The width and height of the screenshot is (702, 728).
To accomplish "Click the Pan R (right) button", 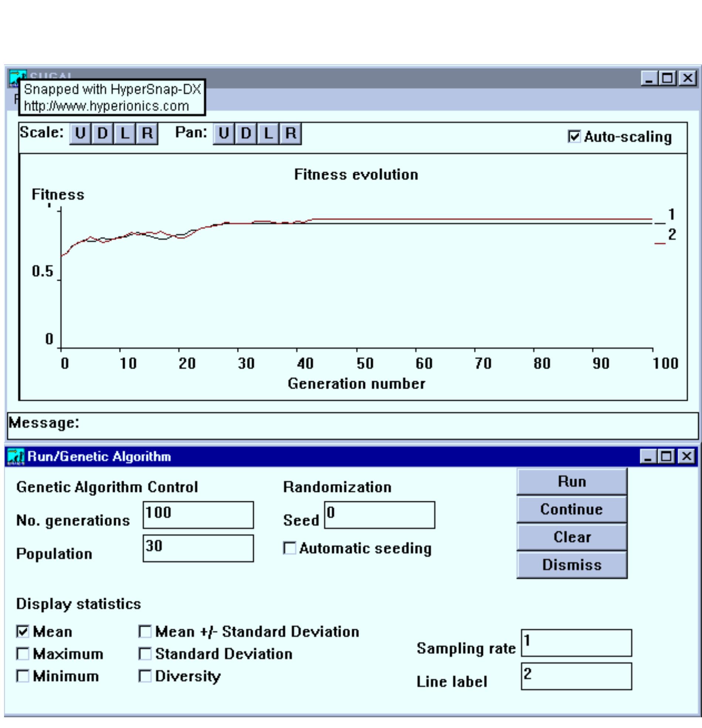I will point(291,133).
